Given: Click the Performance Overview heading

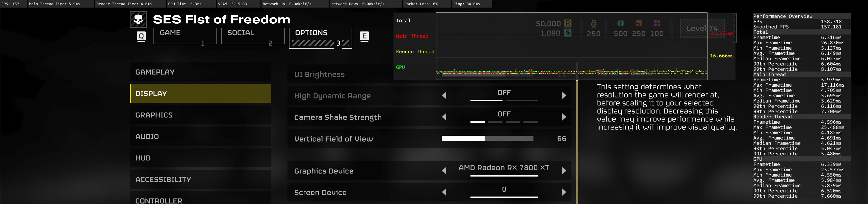Looking at the screenshot, I should 783,16.
